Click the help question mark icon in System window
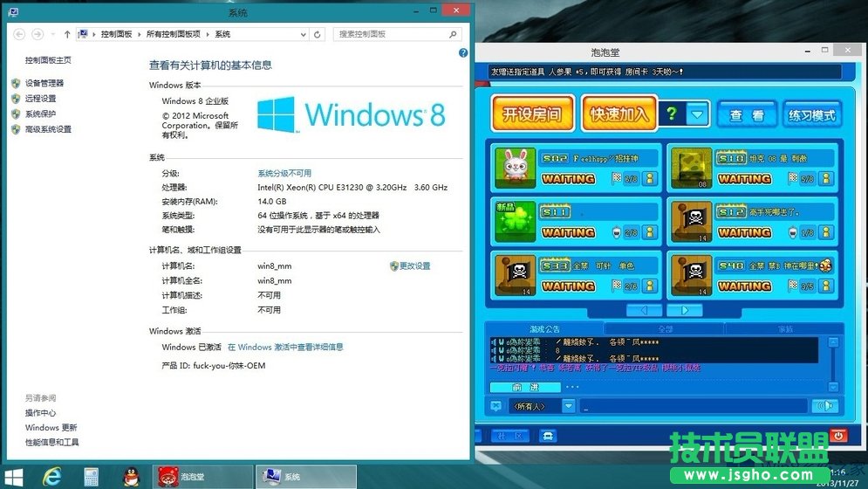Screen dimensions: 868x489 (463, 52)
